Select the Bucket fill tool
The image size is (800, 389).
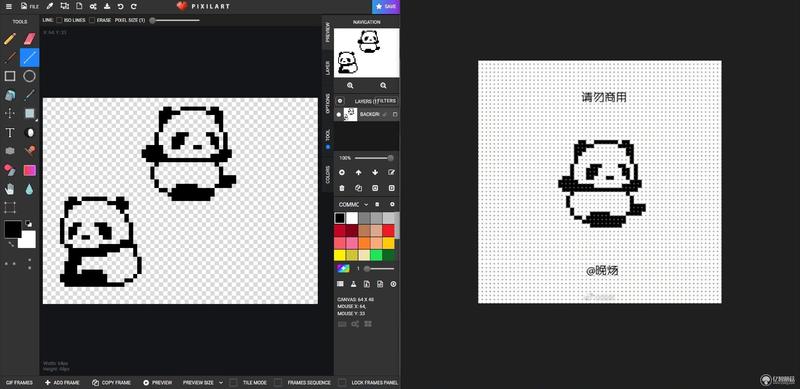[10, 95]
